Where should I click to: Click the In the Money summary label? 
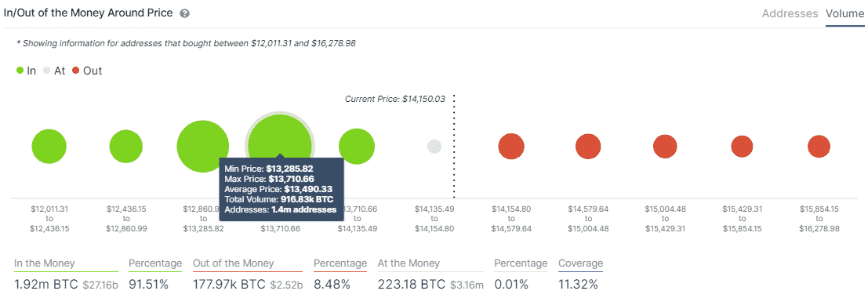pyautogui.click(x=44, y=263)
